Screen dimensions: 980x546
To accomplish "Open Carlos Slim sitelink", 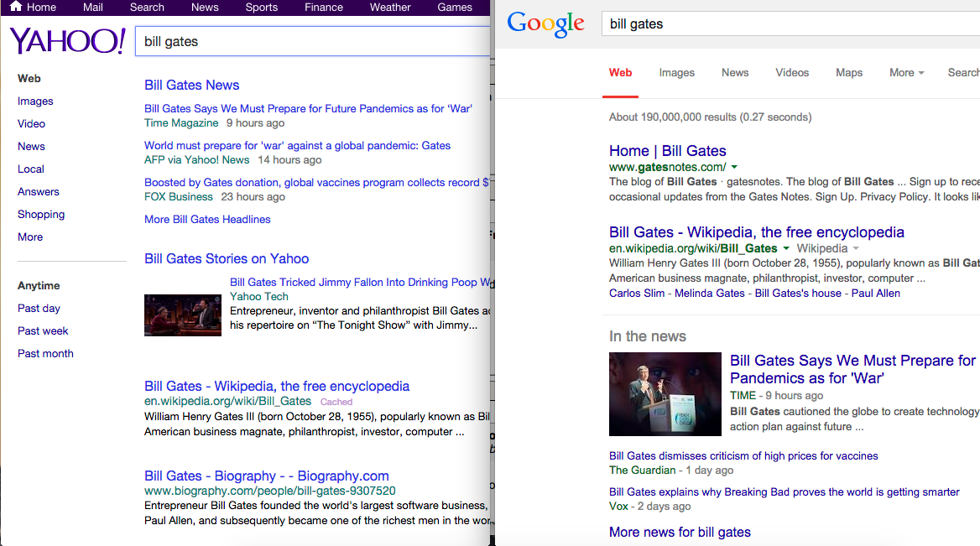I will point(637,294).
